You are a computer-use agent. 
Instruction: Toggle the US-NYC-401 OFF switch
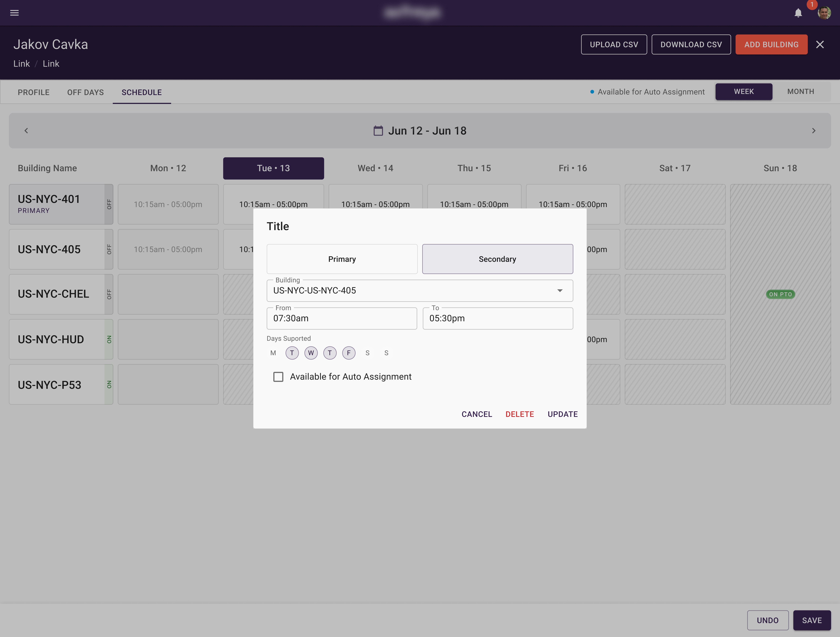[x=109, y=204]
